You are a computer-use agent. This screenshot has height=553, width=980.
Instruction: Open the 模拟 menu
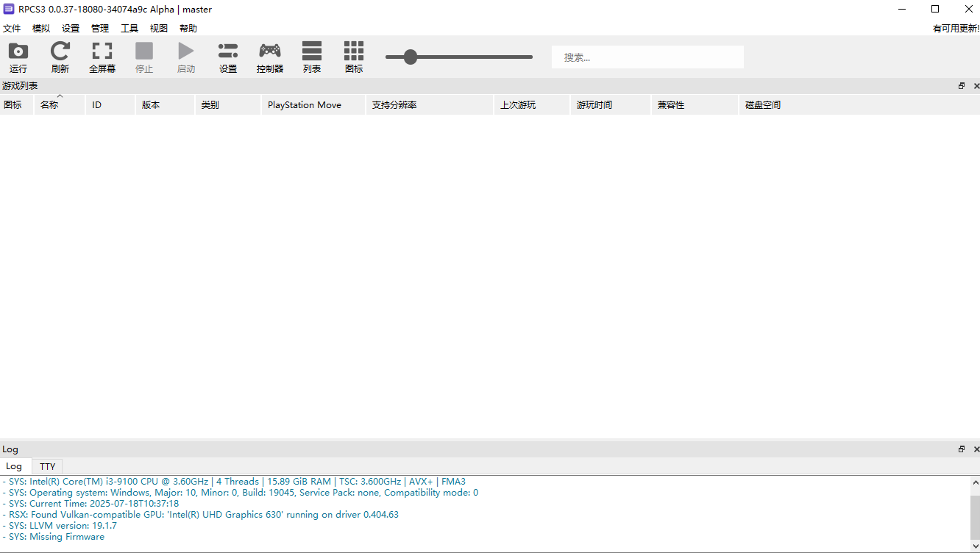point(41,29)
